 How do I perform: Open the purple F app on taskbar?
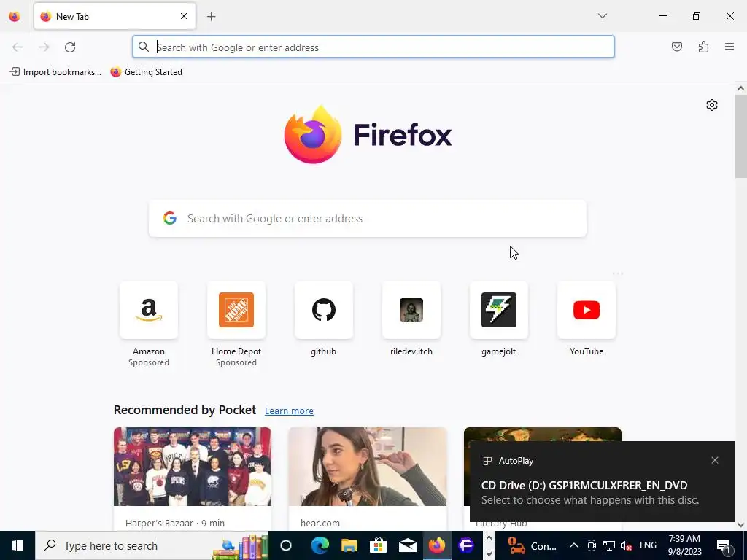coord(466,545)
